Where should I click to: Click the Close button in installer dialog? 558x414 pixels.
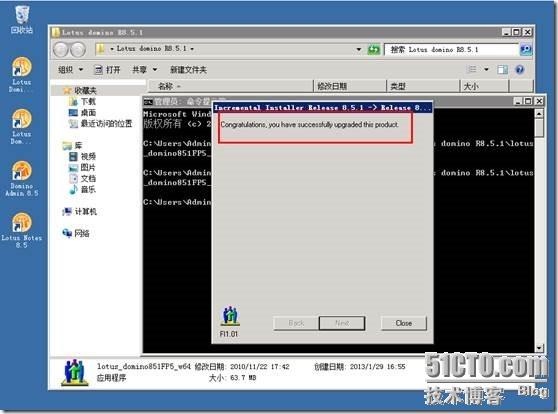[x=404, y=323]
